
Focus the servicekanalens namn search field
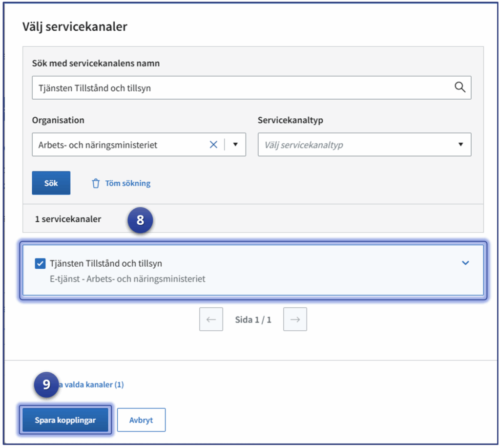[239, 88]
